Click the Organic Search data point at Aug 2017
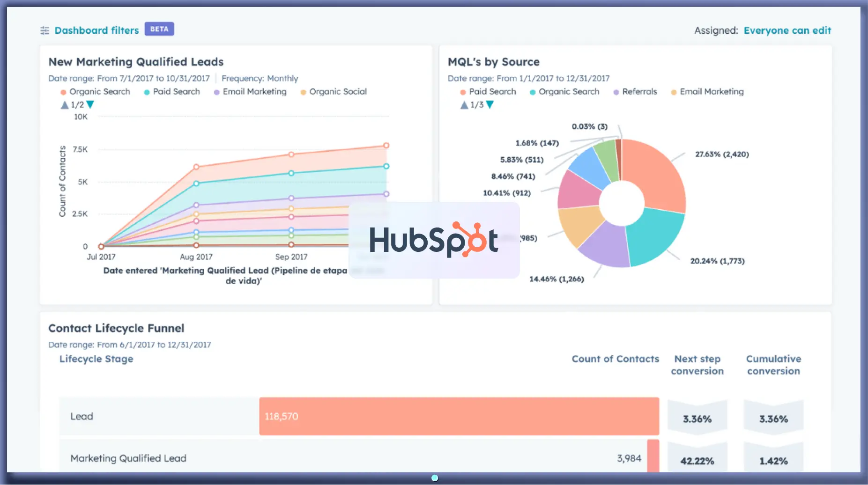Image resolution: width=868 pixels, height=485 pixels. tap(196, 167)
